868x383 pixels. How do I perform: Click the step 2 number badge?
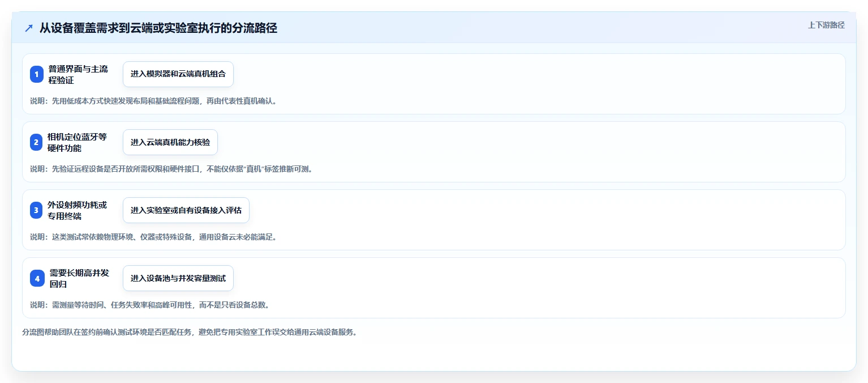pos(37,142)
